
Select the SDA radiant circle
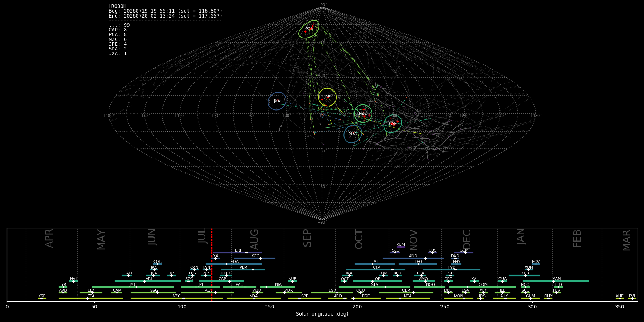pyautogui.click(x=353, y=134)
